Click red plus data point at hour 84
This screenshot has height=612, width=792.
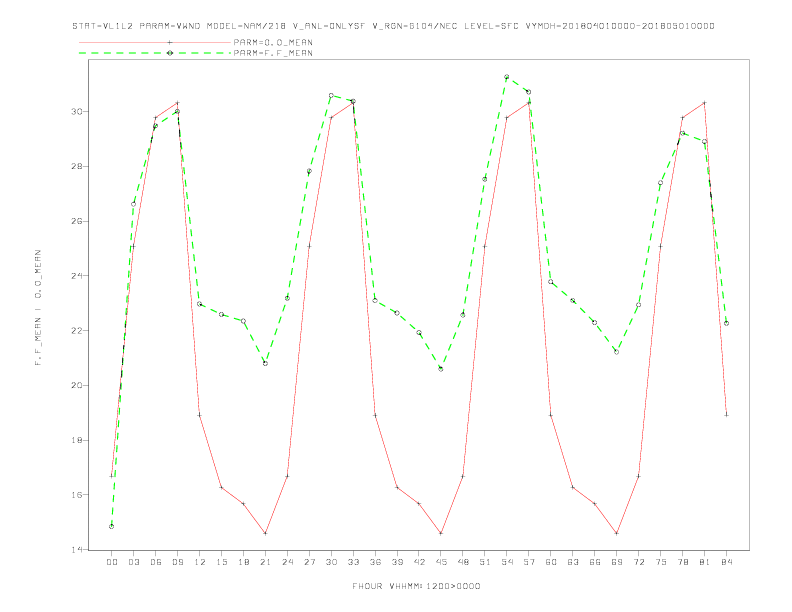coord(726,415)
